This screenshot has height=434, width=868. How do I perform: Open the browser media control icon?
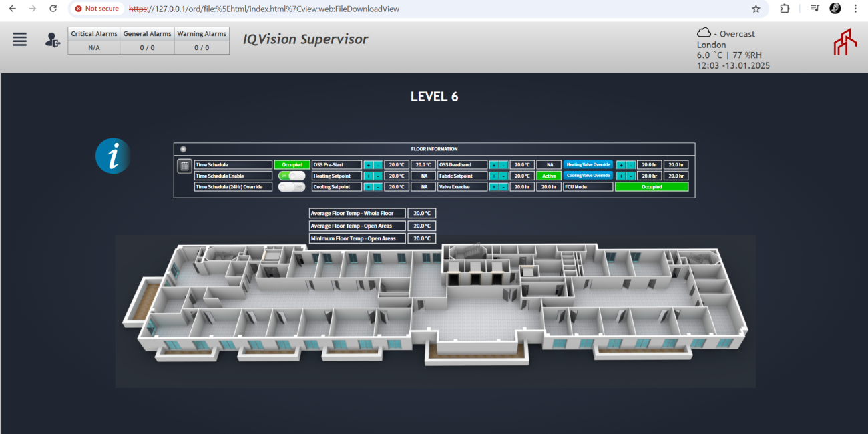[815, 9]
